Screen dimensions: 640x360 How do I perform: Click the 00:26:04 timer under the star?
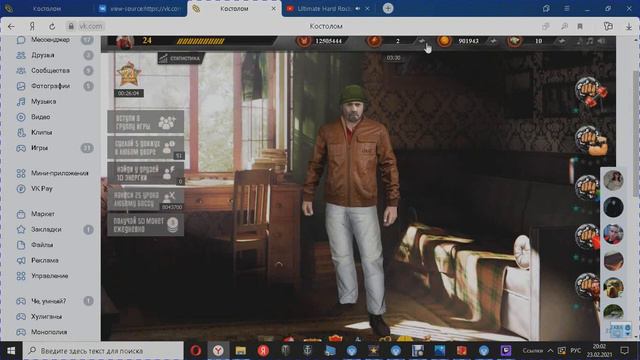pos(129,93)
